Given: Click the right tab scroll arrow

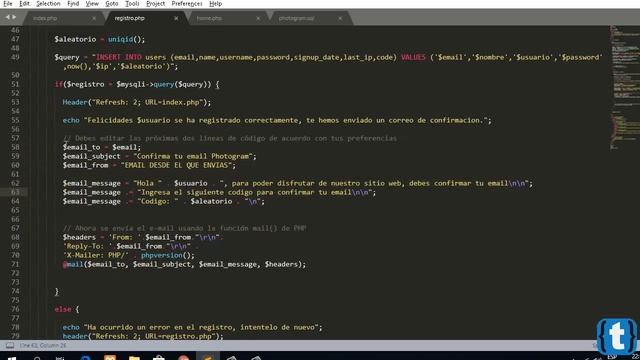Looking at the screenshot, I should (x=14, y=17).
